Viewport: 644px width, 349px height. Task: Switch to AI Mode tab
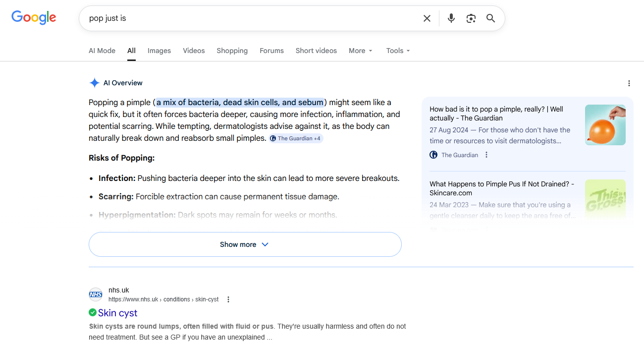click(x=102, y=51)
